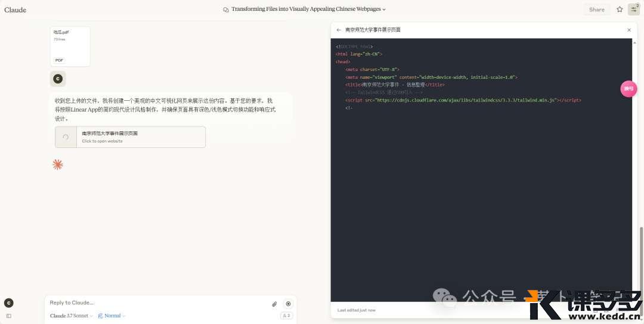This screenshot has width=644, height=324.
Task: Toggle the sidebar panel icon
Action: pos(8,316)
